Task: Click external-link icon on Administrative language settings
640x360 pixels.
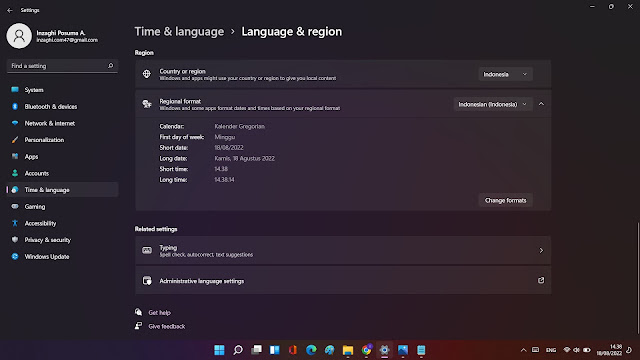Action: 541,280
